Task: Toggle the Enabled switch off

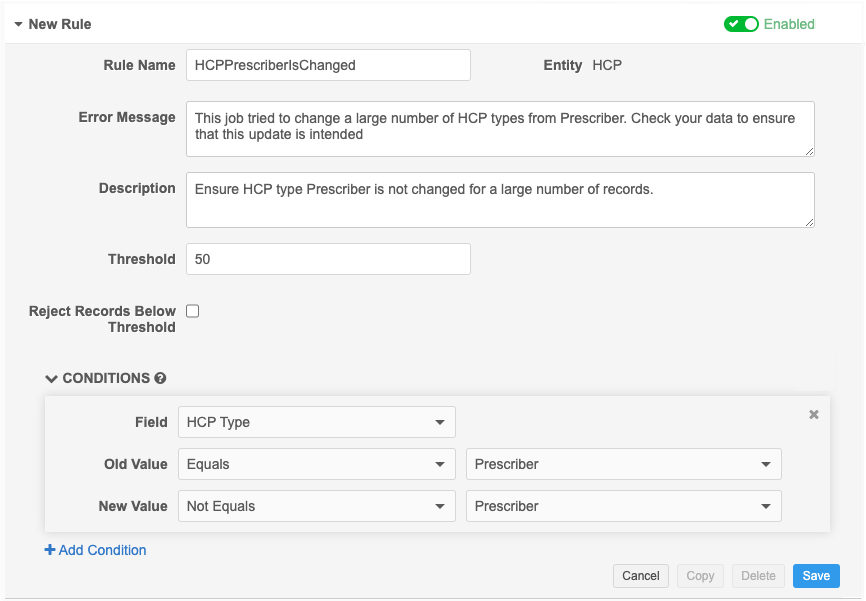Action: pyautogui.click(x=741, y=24)
